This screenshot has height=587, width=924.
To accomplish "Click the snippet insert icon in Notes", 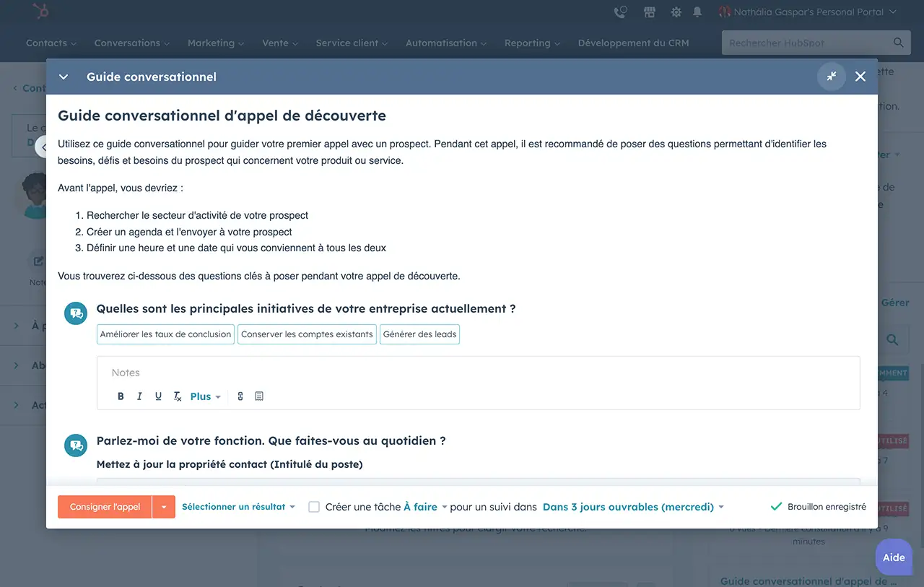I will pyautogui.click(x=259, y=396).
